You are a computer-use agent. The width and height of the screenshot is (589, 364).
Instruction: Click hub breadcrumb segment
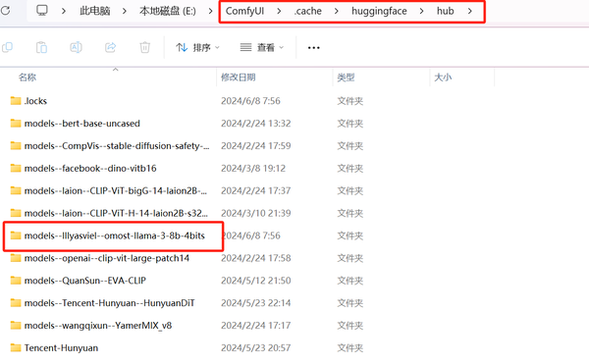445,11
